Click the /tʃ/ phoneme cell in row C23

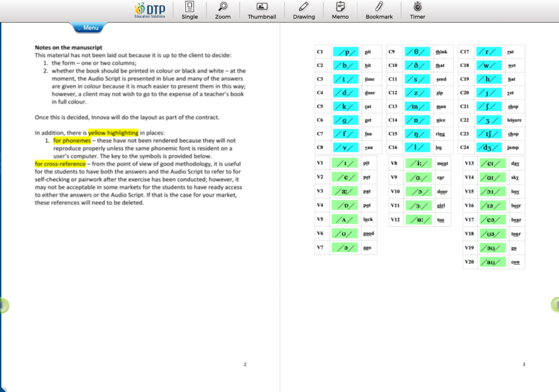click(489, 134)
